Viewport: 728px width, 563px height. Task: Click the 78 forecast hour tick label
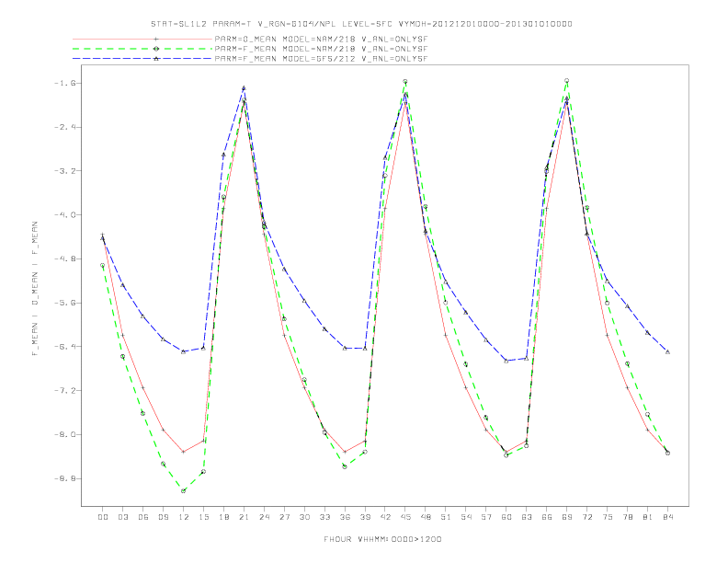(x=627, y=517)
